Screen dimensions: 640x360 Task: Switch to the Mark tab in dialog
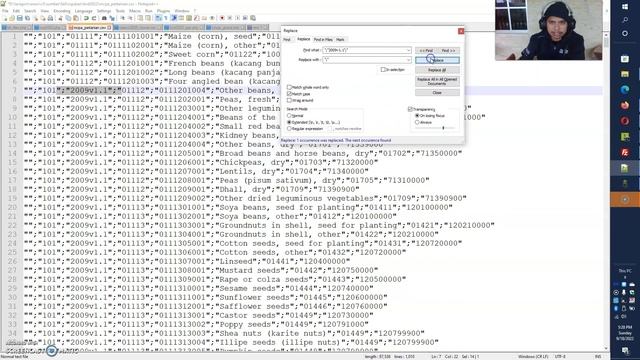pos(340,40)
